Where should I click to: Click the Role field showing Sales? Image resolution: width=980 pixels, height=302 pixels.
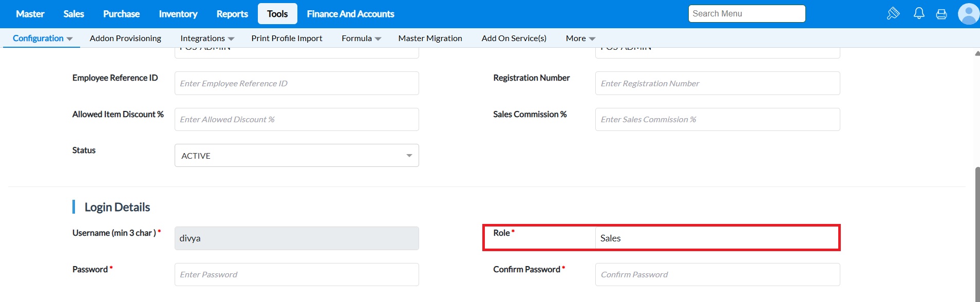[x=717, y=238]
